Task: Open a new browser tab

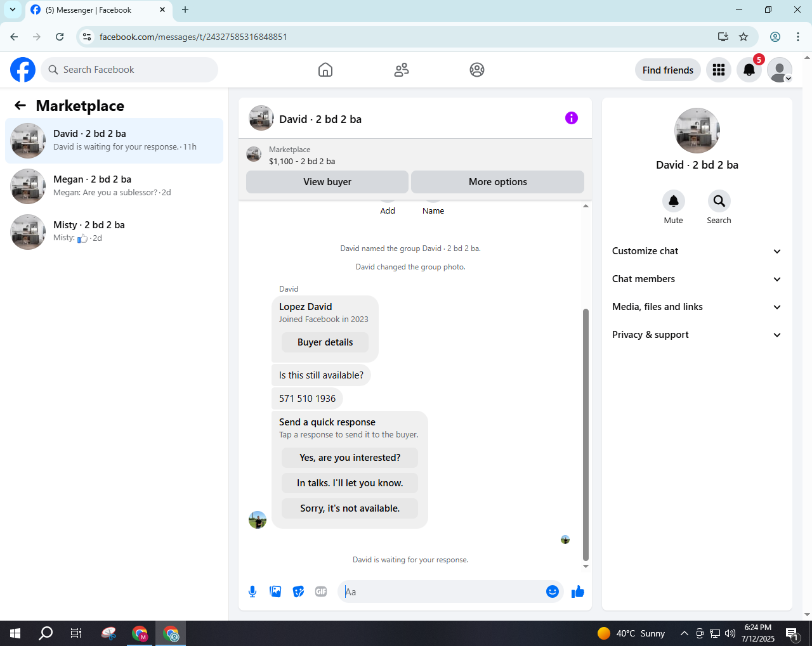Action: 185,10
